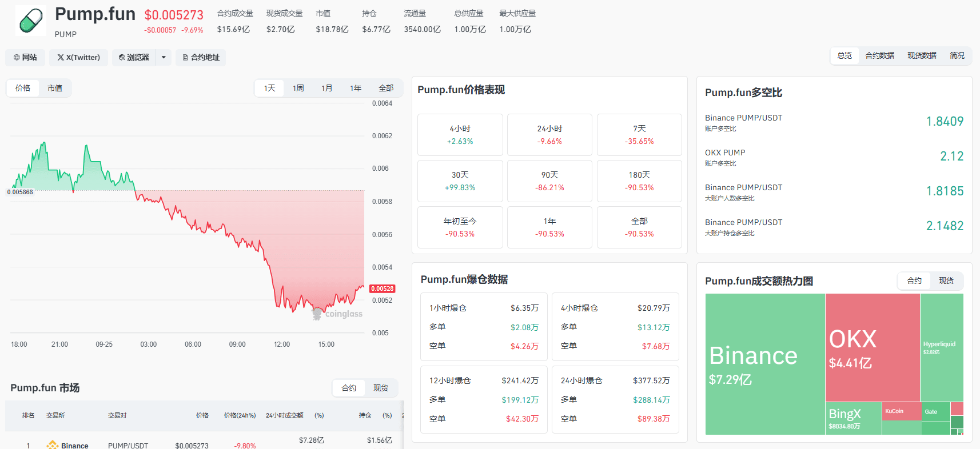980x449 pixels.
Task: Click PUMP/USDT pair in market table
Action: pos(128,446)
